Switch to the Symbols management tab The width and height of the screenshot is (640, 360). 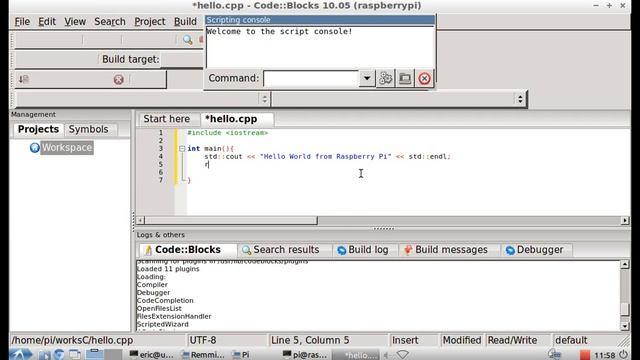89,129
